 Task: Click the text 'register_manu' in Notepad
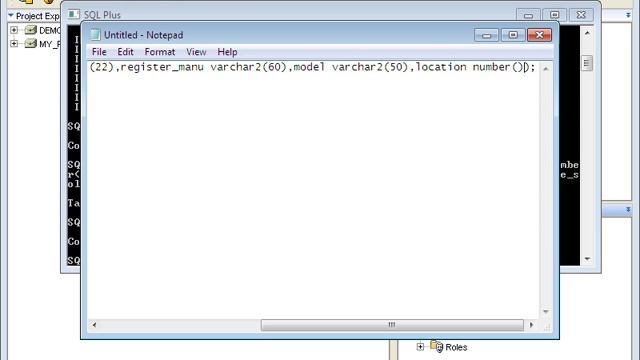pos(162,67)
